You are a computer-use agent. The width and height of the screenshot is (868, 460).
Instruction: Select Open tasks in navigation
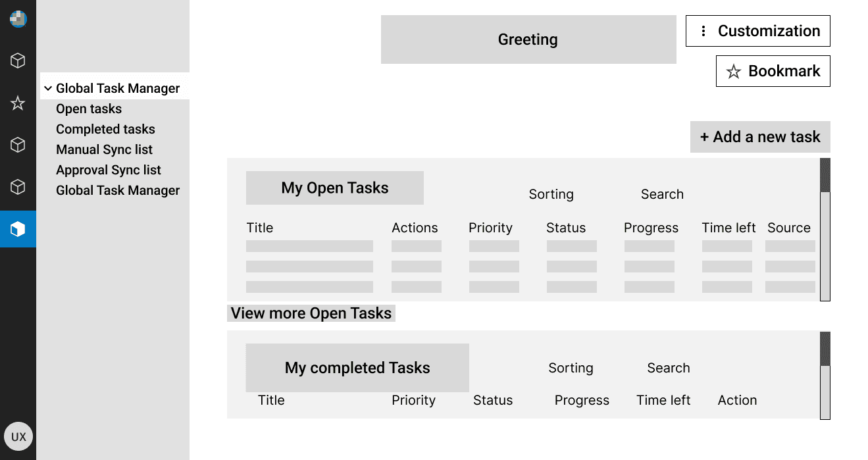(x=89, y=109)
